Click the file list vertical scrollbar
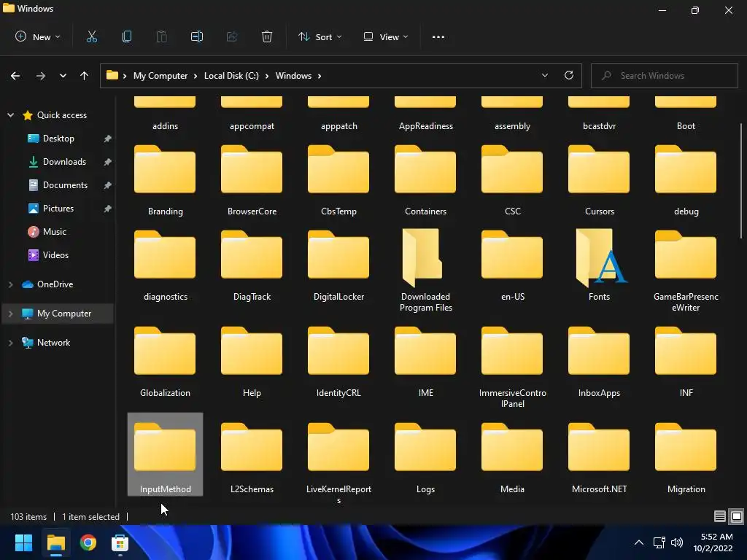This screenshot has height=560, width=747. 741,181
